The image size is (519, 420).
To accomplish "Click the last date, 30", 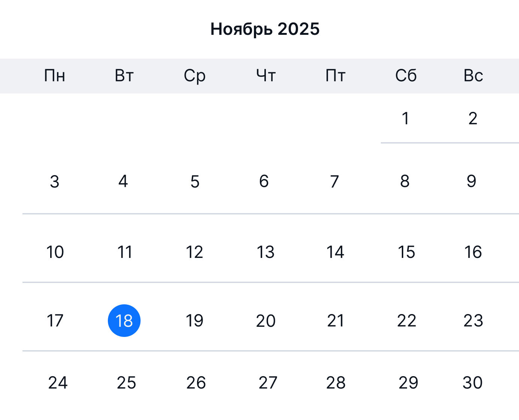I will [472, 383].
